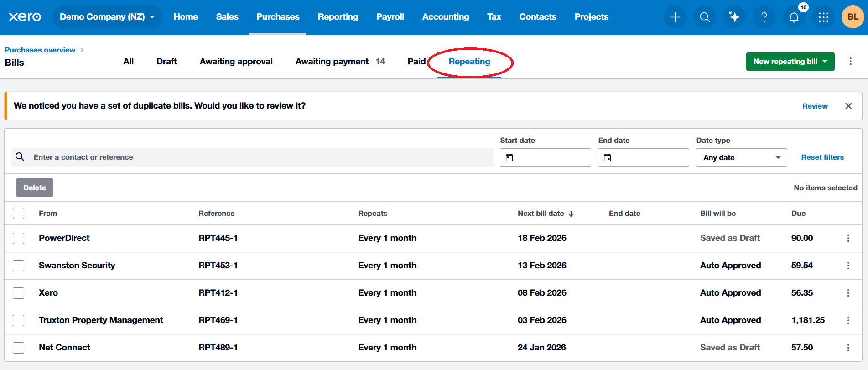Viewport: 868px width, 370px height.
Task: Click the Review link in the notice
Action: click(x=815, y=106)
